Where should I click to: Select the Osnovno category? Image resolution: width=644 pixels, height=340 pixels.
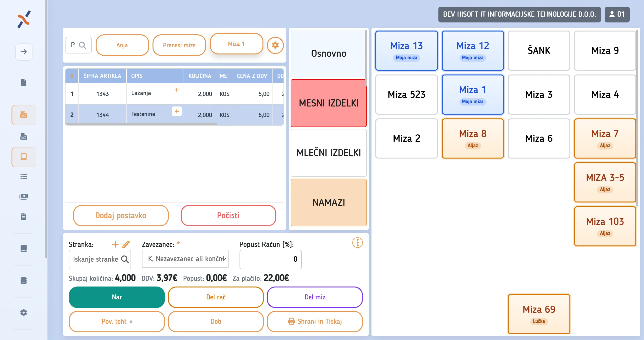click(328, 53)
